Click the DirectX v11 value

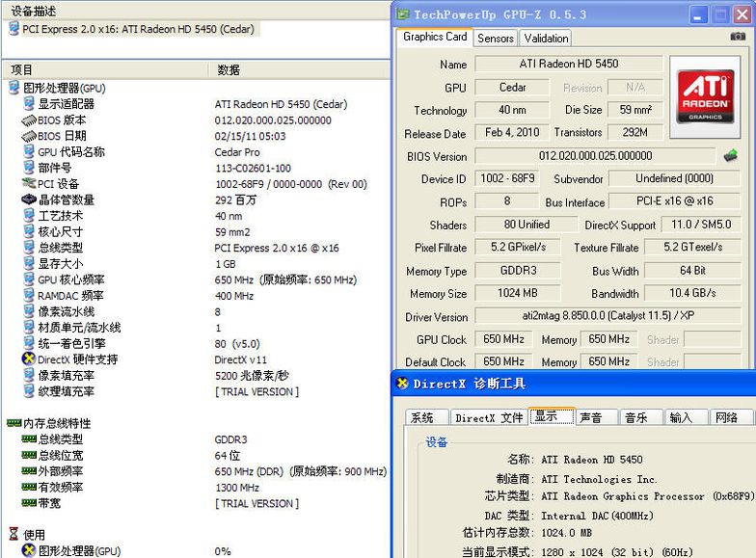point(241,359)
